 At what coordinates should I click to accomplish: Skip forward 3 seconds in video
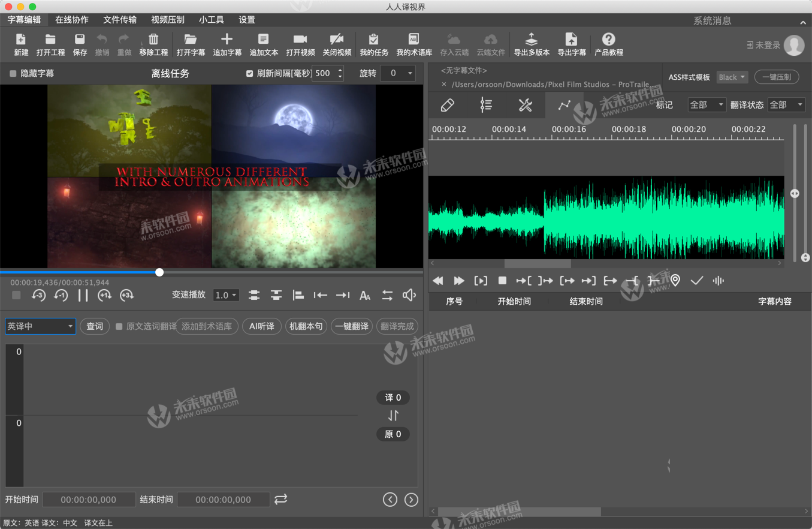point(126,295)
